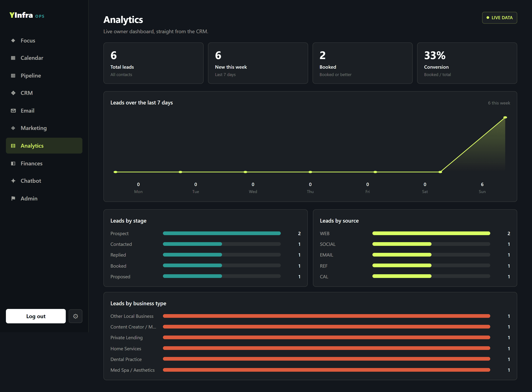Click the Other Local Business bar
Viewport: 532px width, 392px height.
pos(327,316)
